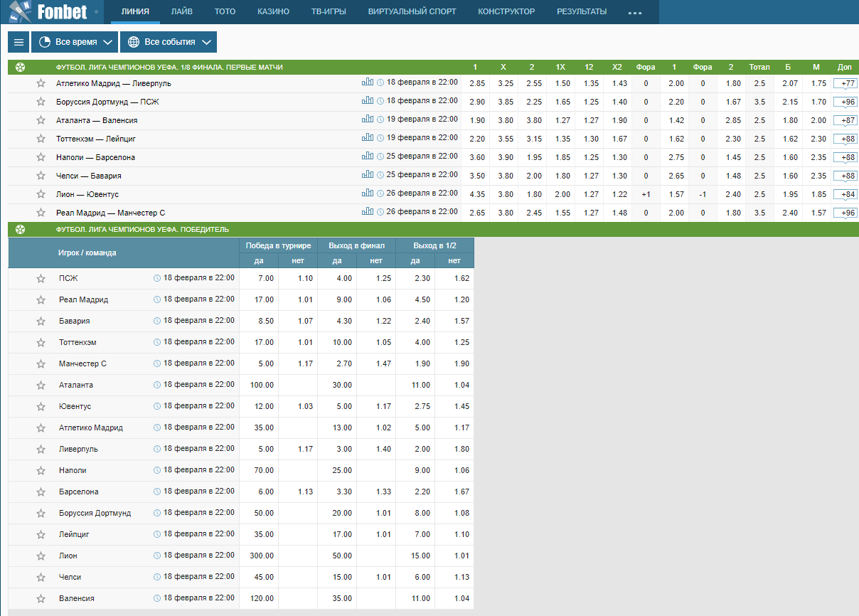
Task: Pick Лион tournament win odds 300.00
Action: (x=259, y=556)
